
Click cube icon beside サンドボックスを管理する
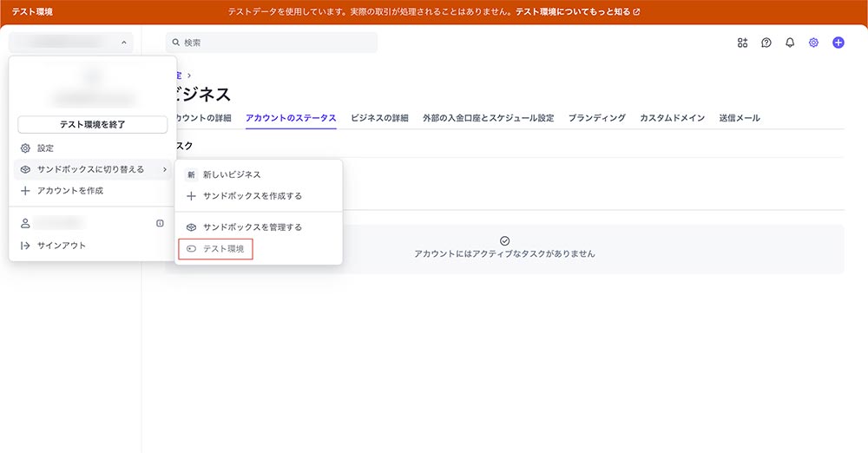(x=191, y=227)
